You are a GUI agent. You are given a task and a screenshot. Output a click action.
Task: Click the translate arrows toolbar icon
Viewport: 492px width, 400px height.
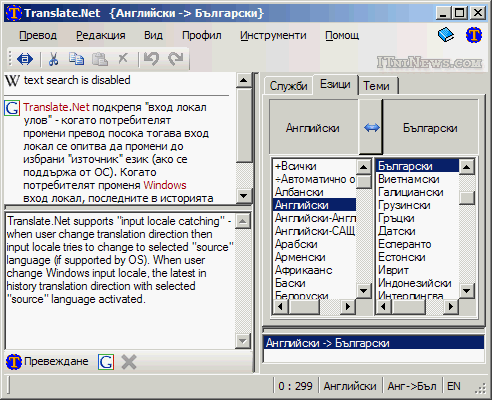pyautogui.click(x=25, y=59)
